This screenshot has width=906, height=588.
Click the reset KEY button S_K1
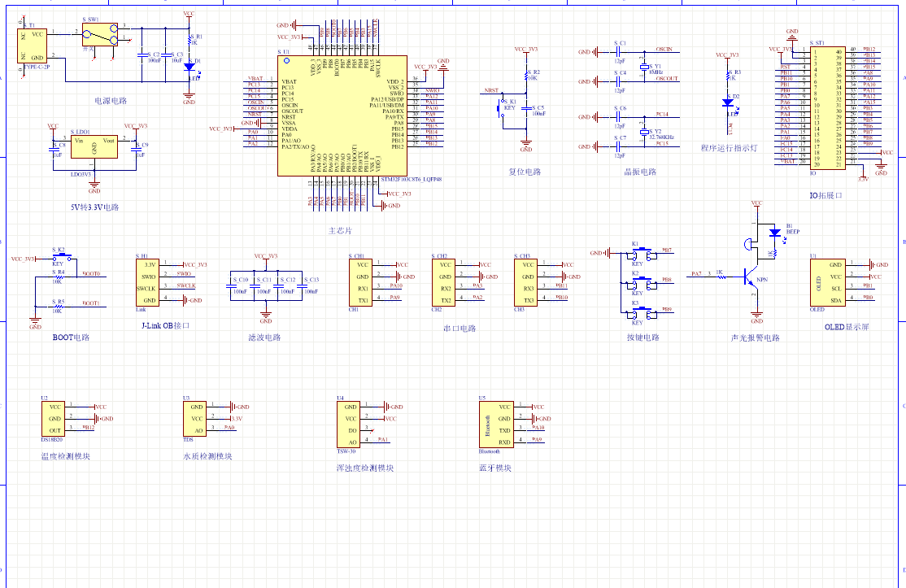coord(504,108)
